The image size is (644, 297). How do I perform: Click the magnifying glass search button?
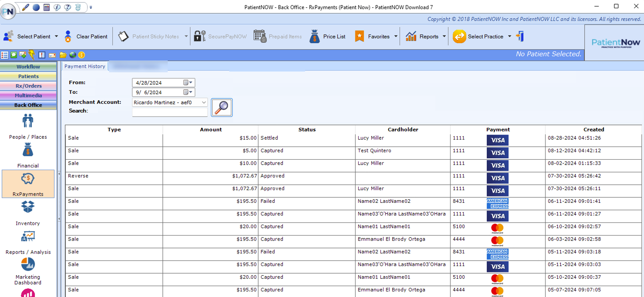(221, 107)
